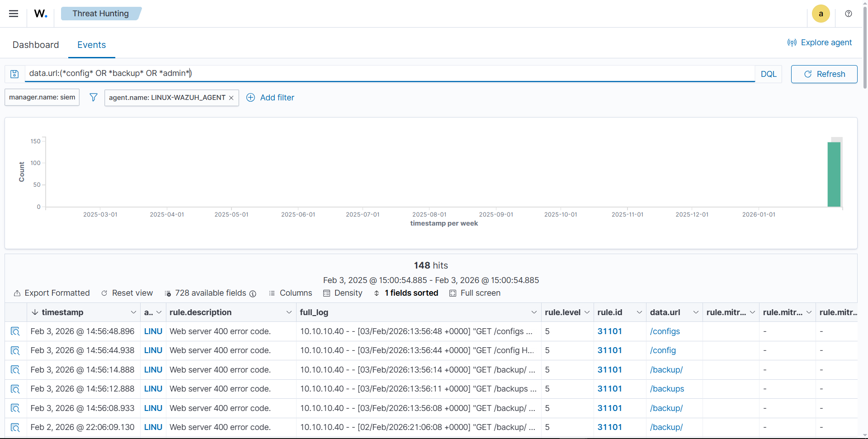Image resolution: width=868 pixels, height=439 pixels.
Task: Switch to the Dashboard tab
Action: (36, 45)
